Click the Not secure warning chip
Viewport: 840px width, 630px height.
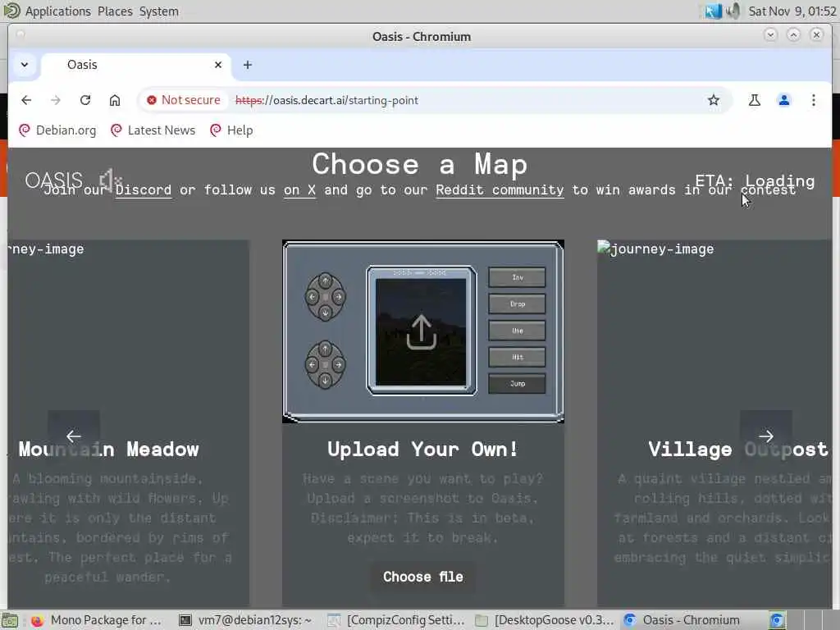point(184,100)
